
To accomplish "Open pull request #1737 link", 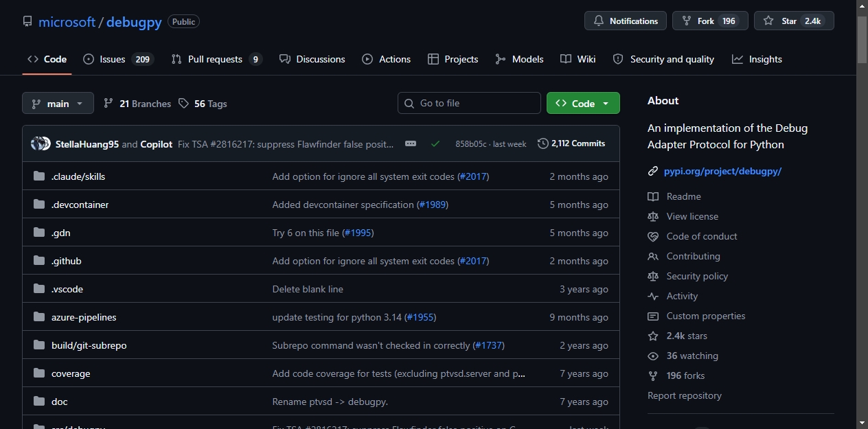I will tap(488, 345).
